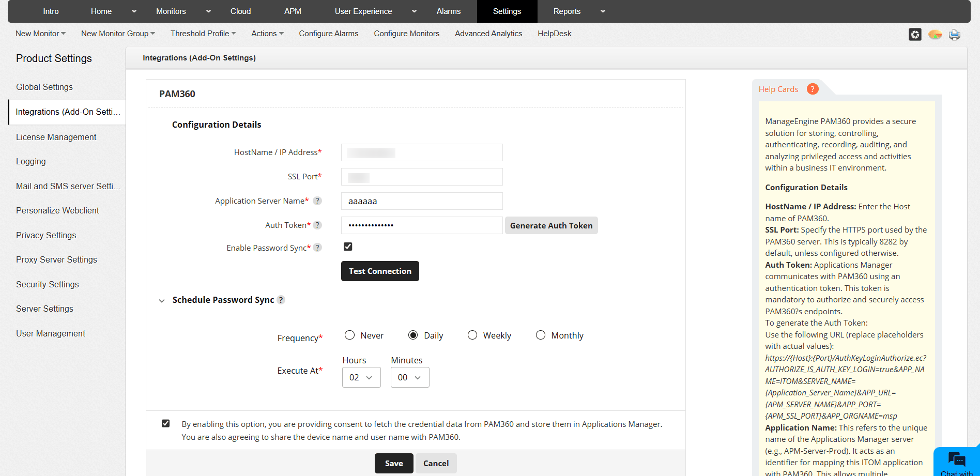
Task: Open Mail and SMS server Settings
Action: (68, 186)
